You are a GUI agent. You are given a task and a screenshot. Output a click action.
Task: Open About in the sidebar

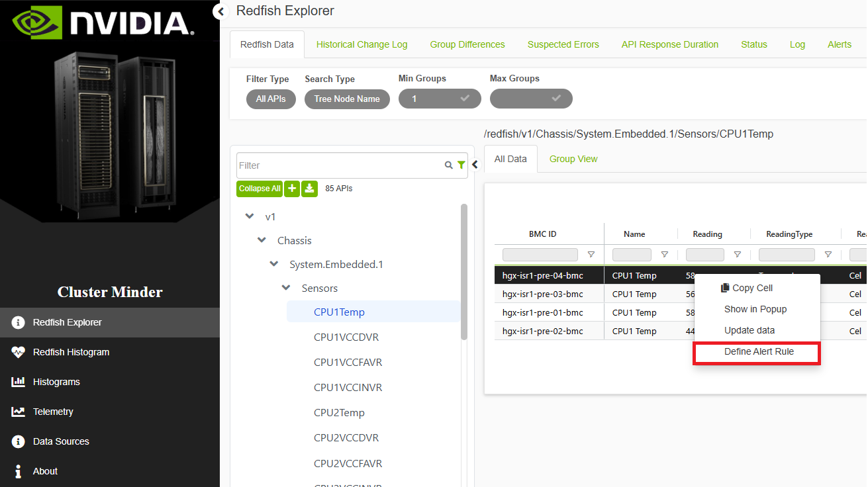pyautogui.click(x=110, y=471)
